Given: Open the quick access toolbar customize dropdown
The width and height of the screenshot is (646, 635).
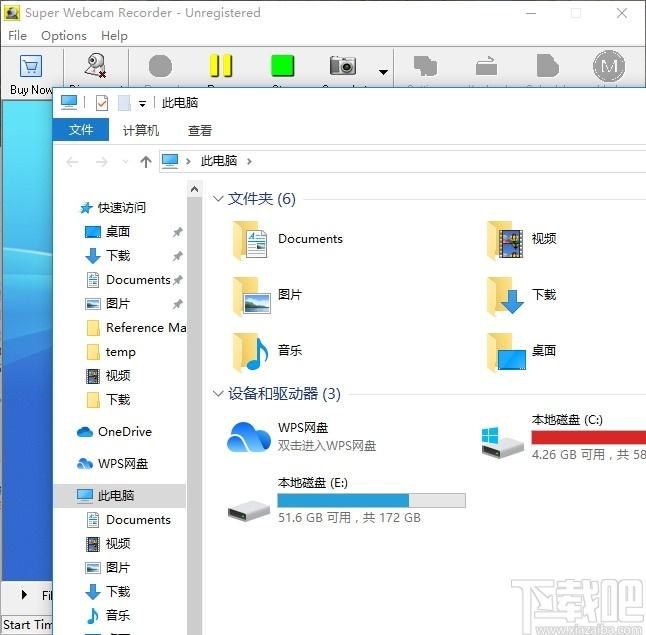Looking at the screenshot, I should point(142,104).
